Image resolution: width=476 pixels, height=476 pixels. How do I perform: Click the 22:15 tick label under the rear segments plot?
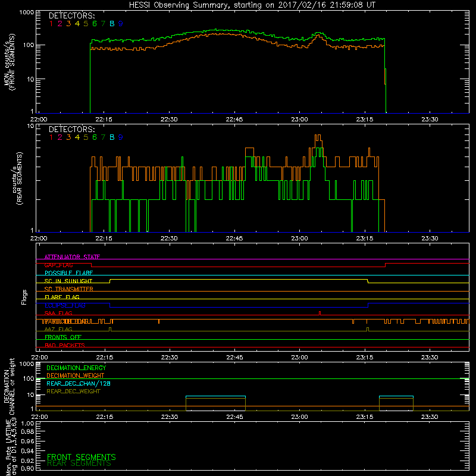pyautogui.click(x=104, y=239)
